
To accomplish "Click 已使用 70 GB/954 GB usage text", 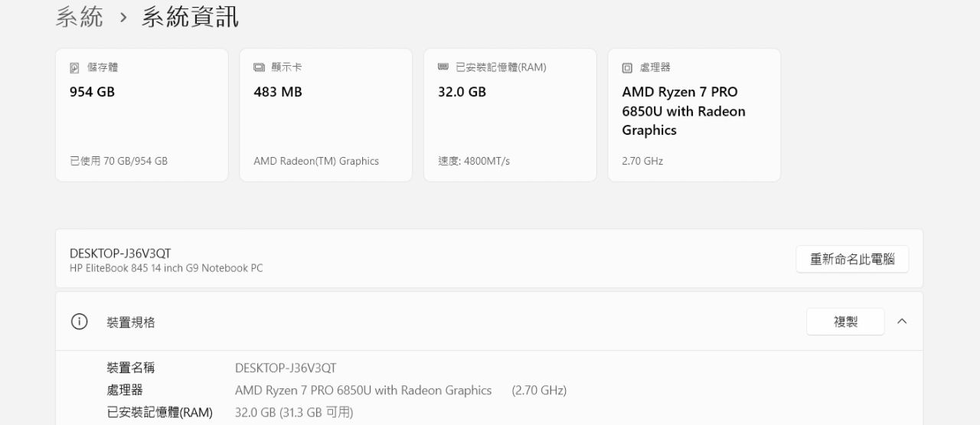I will click(119, 161).
